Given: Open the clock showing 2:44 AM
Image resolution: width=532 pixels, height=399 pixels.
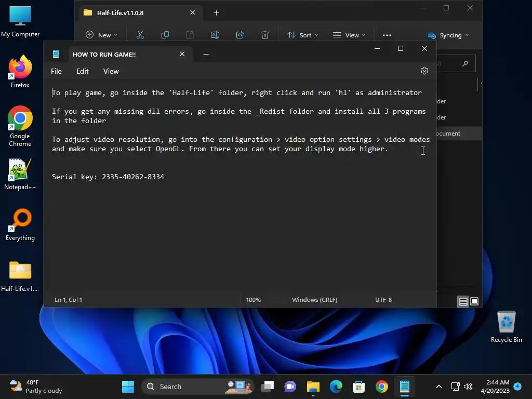Looking at the screenshot, I should coord(495,387).
